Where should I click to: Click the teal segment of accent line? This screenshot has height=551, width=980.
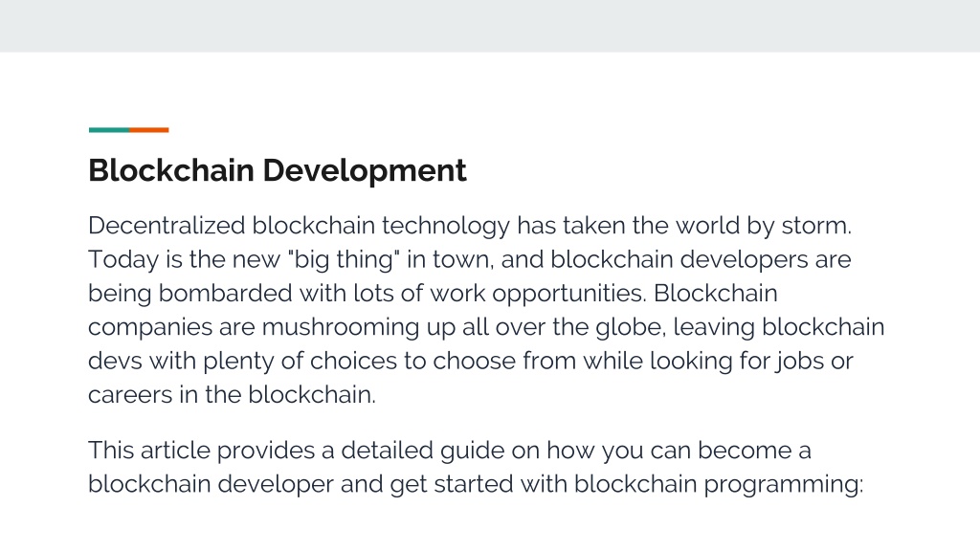(109, 130)
